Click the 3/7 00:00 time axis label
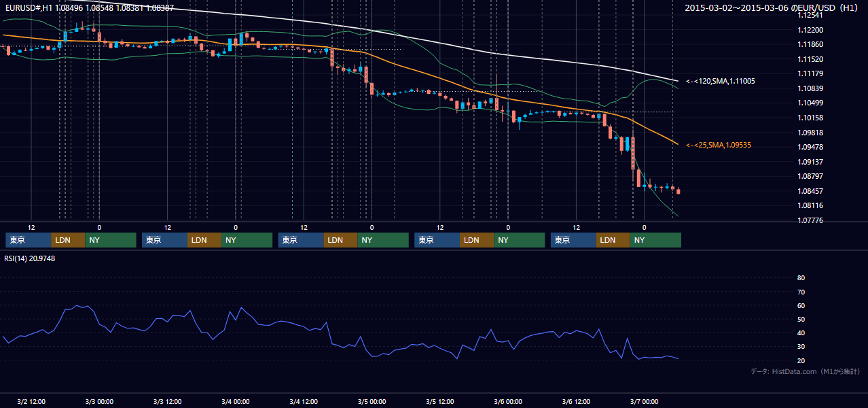The height and width of the screenshot is (408, 868). pos(644,402)
